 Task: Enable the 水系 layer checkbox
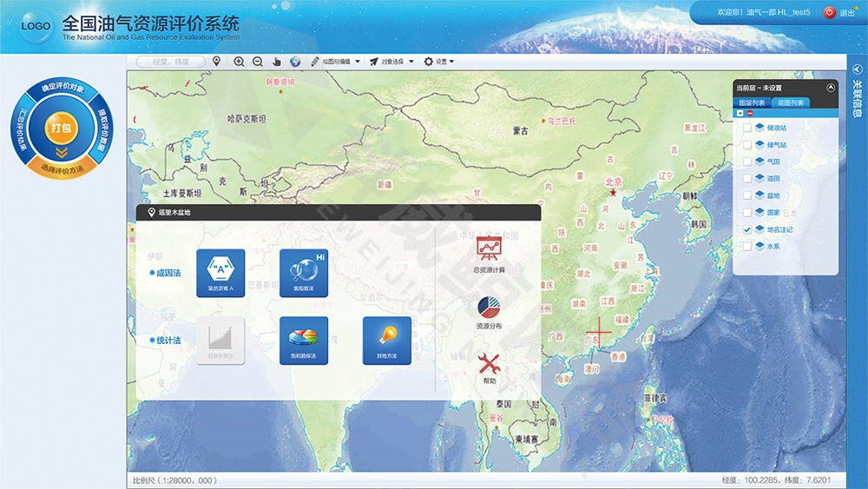746,247
